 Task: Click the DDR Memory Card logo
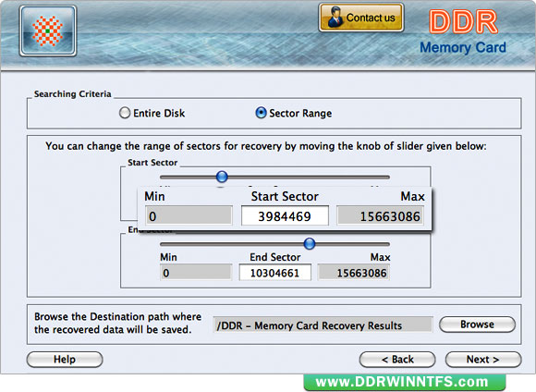(x=463, y=31)
